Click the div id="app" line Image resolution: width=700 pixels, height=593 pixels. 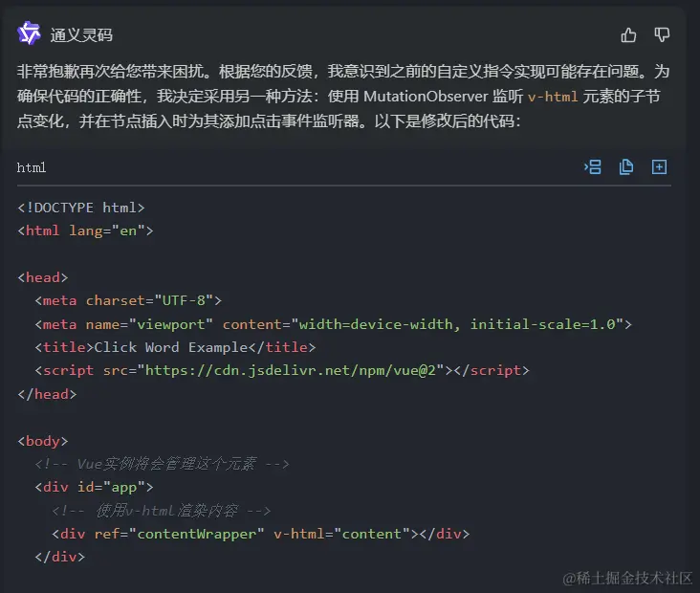(94, 487)
